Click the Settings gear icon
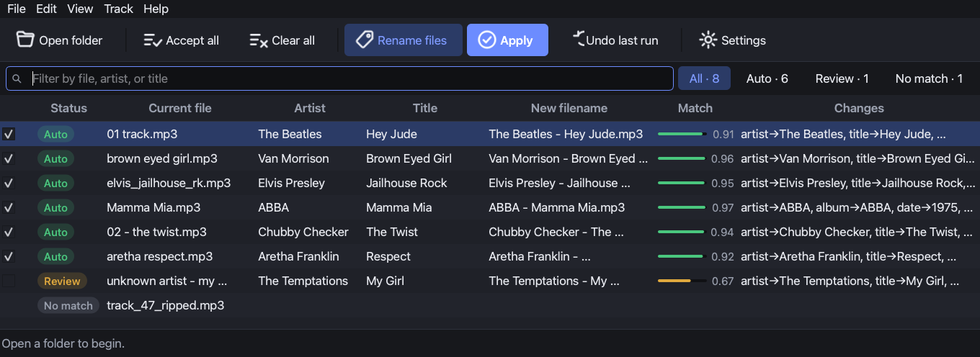 [x=708, y=40]
